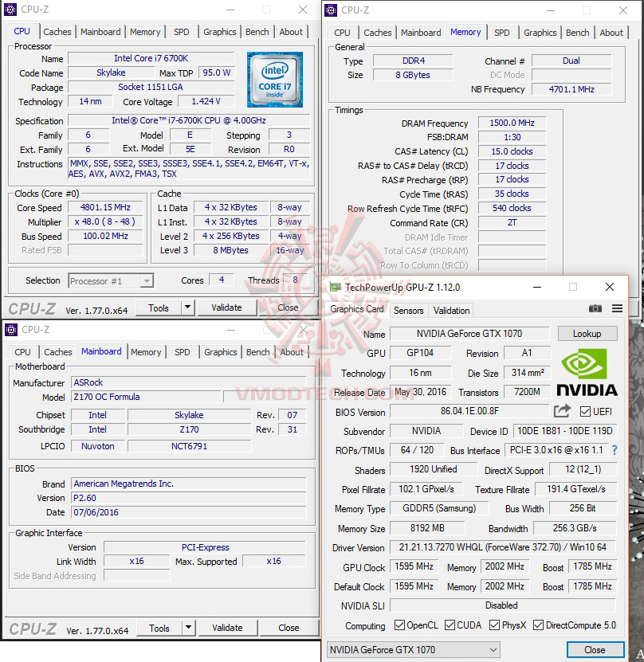Click Close button in Mainboard CPU-Z window
Image resolution: width=644 pixels, height=662 pixels.
click(289, 628)
